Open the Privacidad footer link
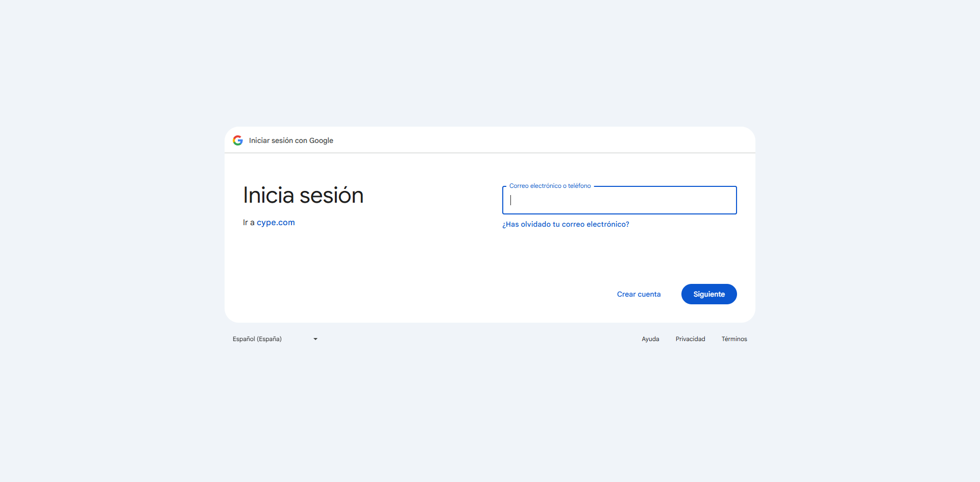980x482 pixels. 690,339
